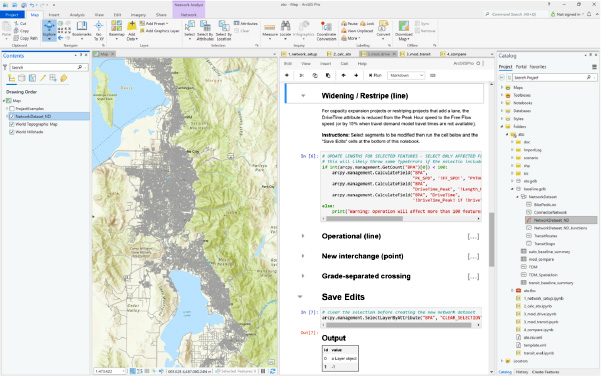
Task: Toggle ProjectExamples layer checkbox
Action: (x=12, y=109)
